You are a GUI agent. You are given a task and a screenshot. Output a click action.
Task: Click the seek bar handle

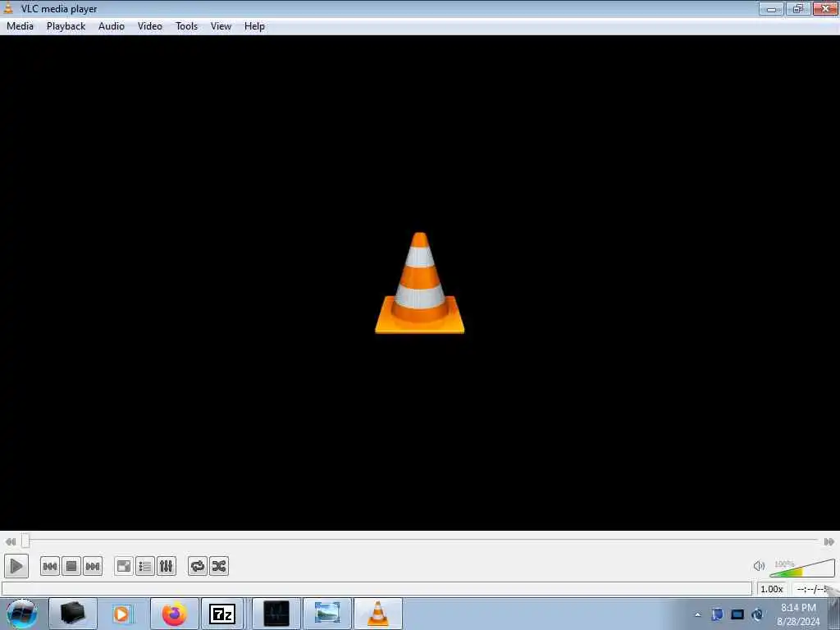[x=25, y=541]
